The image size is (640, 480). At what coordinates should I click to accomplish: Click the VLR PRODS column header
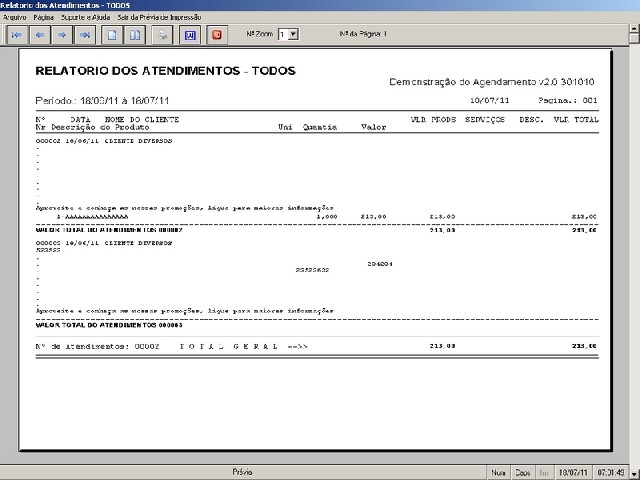point(433,120)
